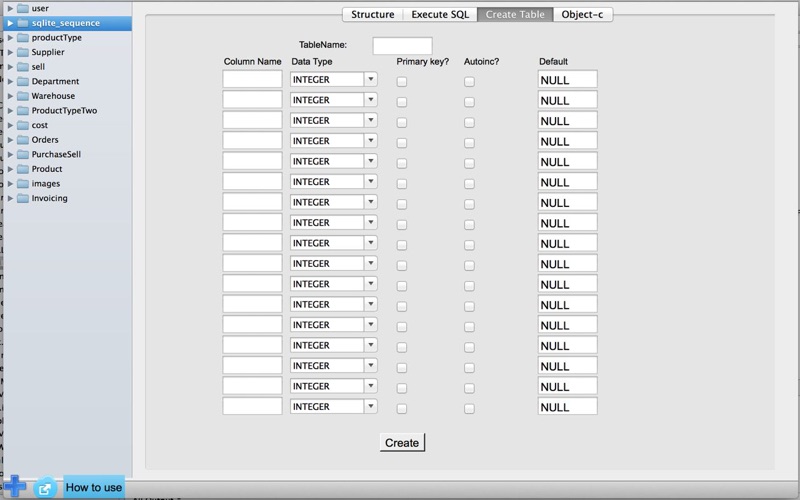Viewport: 800px width, 500px height.
Task: Click the images folder icon
Action: point(22,184)
